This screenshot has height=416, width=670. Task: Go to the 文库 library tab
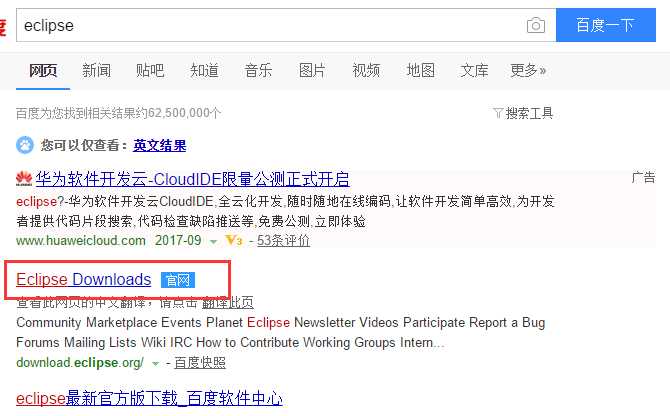tap(474, 70)
